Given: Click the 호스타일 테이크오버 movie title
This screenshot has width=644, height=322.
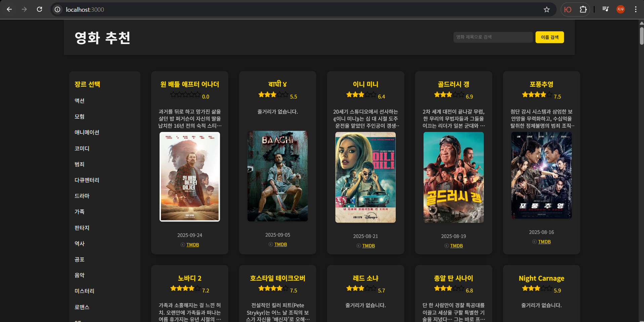Looking at the screenshot, I should (277, 278).
